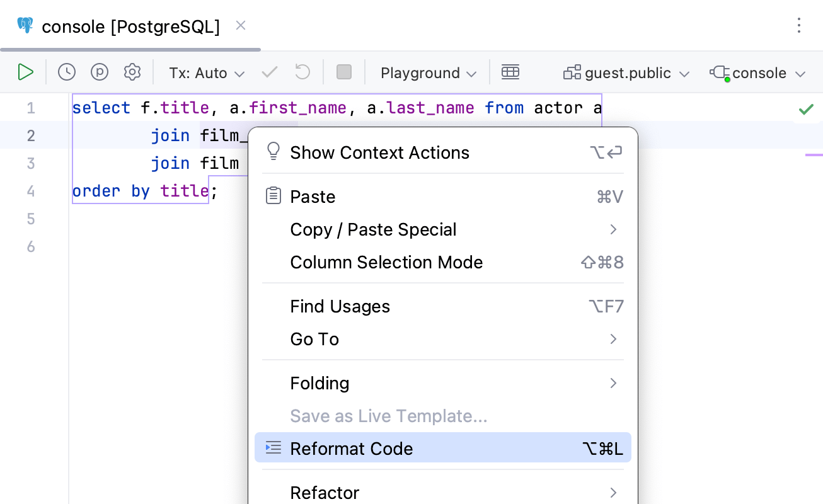Commit the transaction using the checkmark icon
Image resolution: width=823 pixels, height=504 pixels.
point(269,72)
